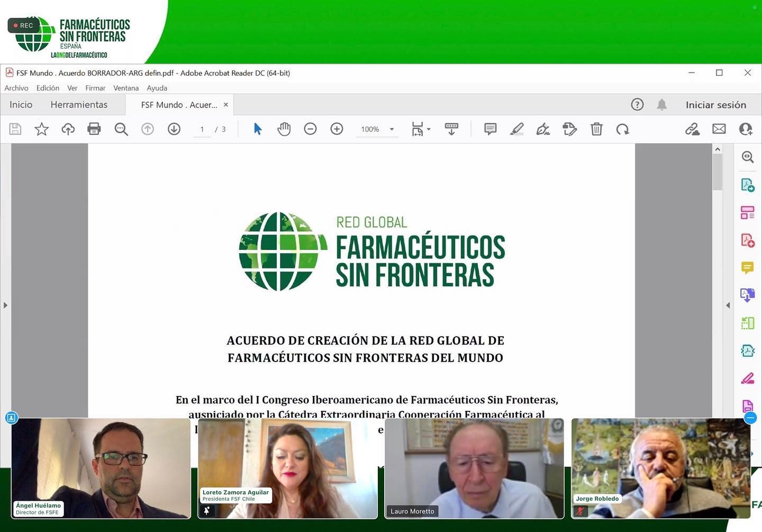Share with others person-plus icon
This screenshot has height=532, width=762.
tap(746, 129)
